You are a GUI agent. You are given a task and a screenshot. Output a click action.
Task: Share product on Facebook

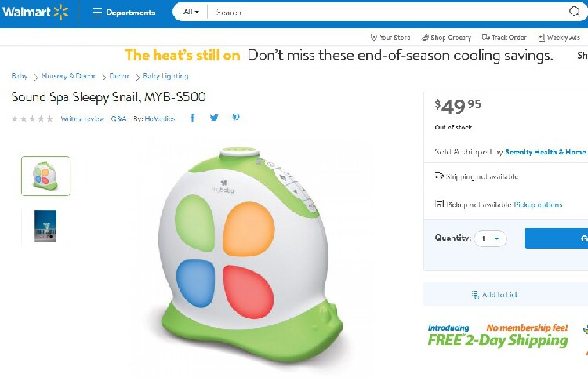(x=193, y=118)
